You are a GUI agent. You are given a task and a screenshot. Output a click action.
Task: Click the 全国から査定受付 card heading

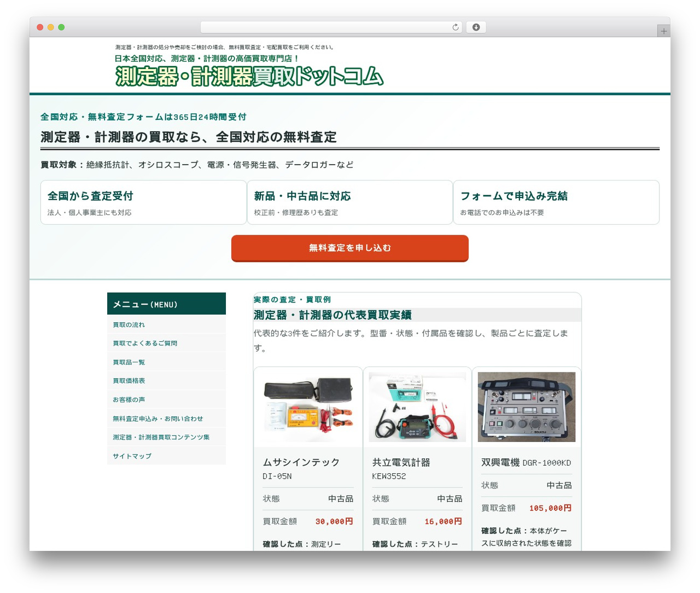tap(90, 196)
